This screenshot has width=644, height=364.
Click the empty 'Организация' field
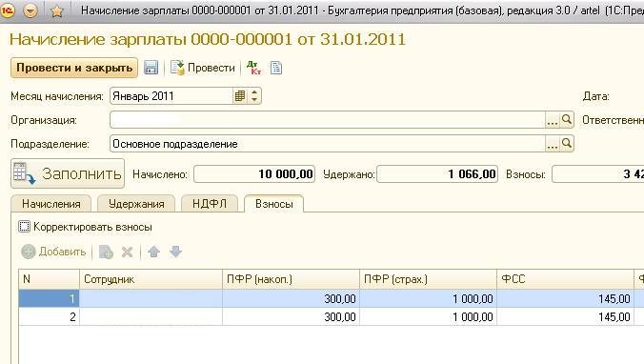[328, 120]
